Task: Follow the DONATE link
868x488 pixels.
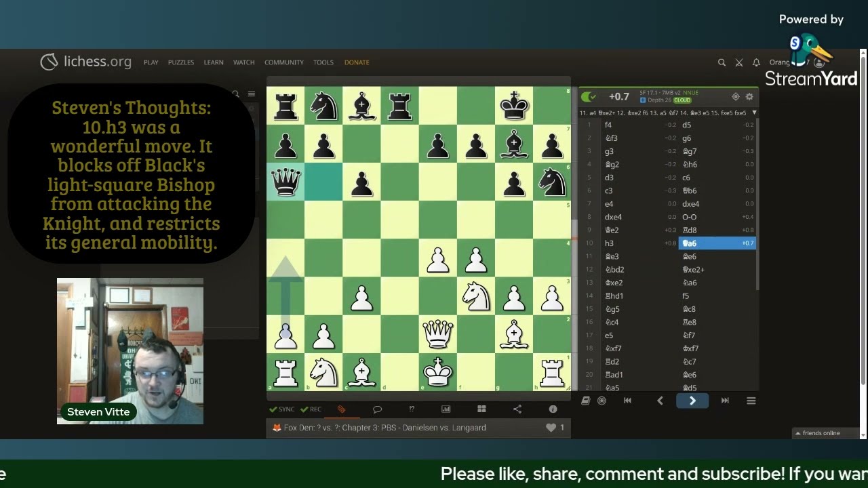Action: [357, 62]
